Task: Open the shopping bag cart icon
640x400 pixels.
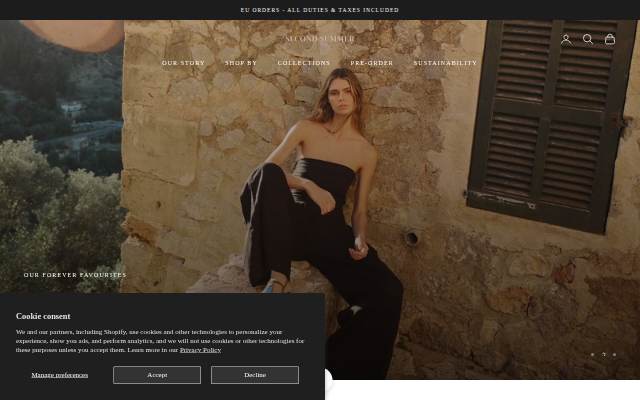Action: 610,39
